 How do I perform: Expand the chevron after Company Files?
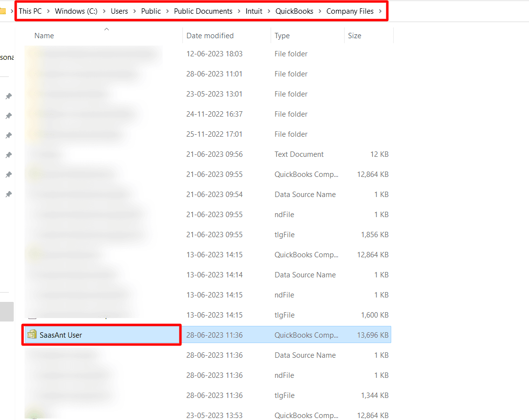click(380, 11)
